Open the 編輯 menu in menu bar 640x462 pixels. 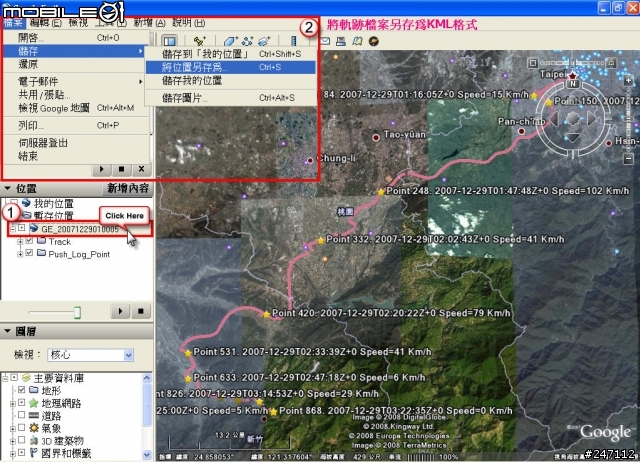coord(45,23)
